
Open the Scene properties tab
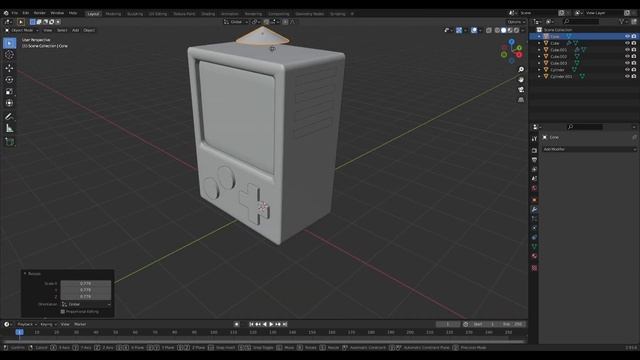pos(534,178)
